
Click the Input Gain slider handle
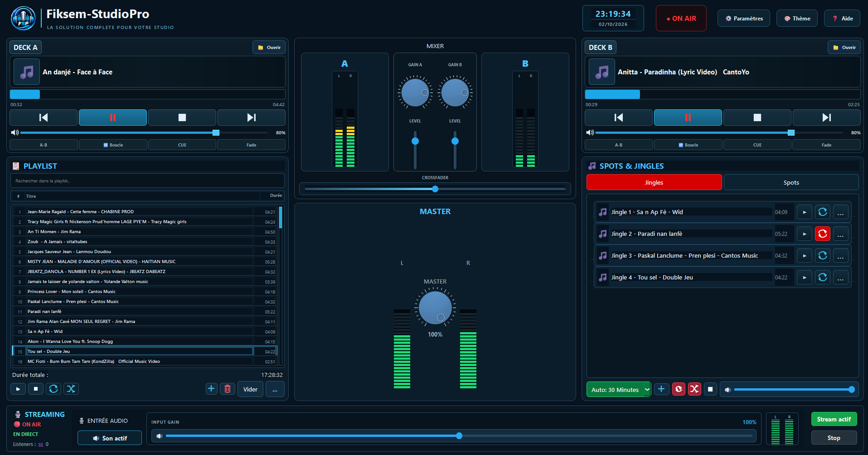[459, 435]
